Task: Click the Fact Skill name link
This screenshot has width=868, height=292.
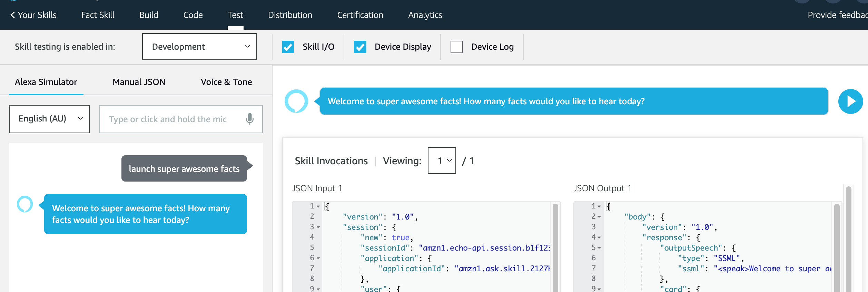Action: point(98,15)
